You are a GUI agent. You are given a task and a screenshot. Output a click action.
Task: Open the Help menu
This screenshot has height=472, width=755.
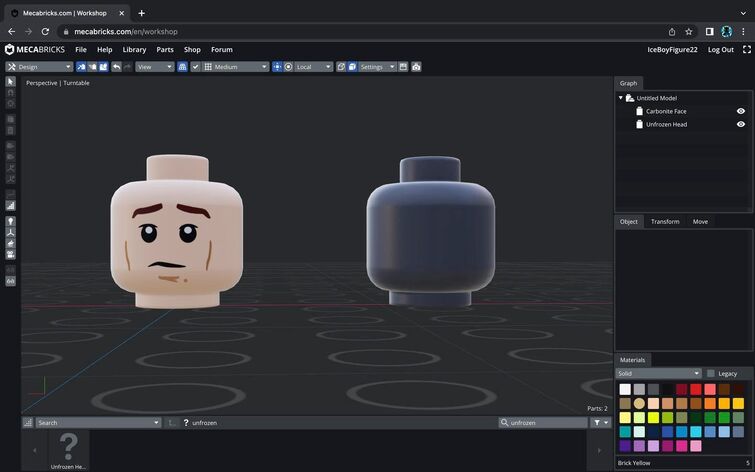point(104,50)
